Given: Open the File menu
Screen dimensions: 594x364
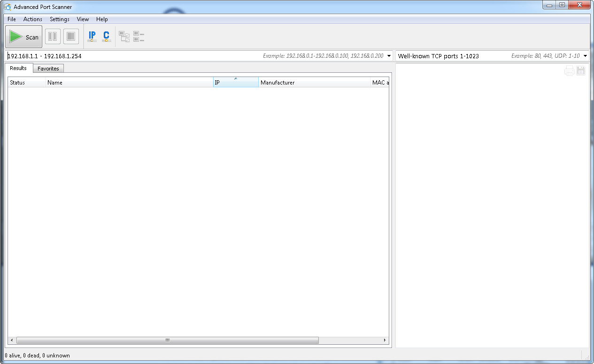Looking at the screenshot, I should tap(12, 19).
